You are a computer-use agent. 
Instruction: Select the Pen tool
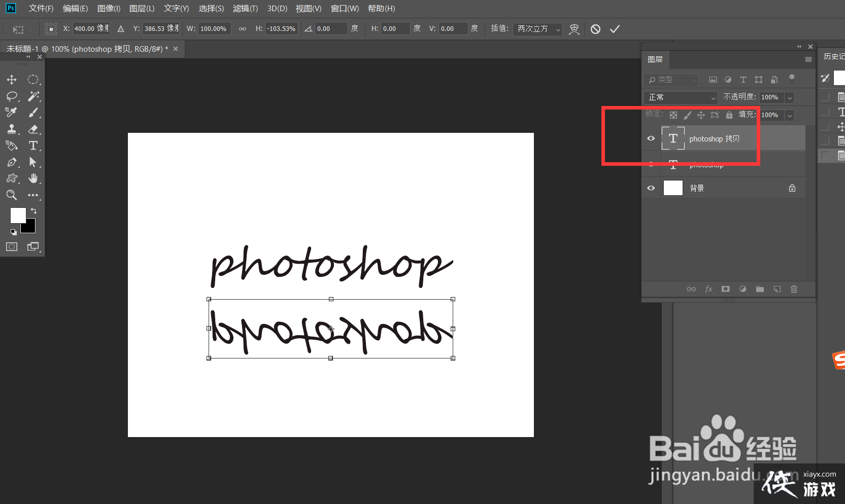11,162
